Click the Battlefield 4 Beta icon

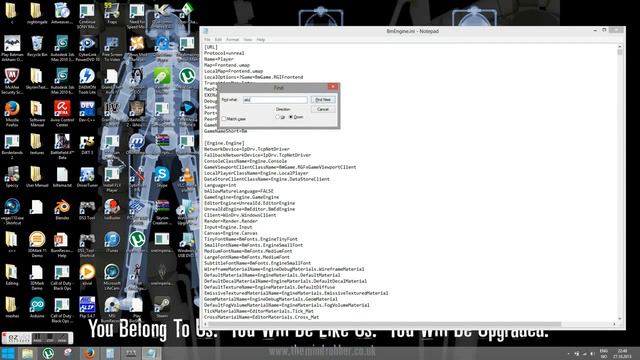(x=62, y=147)
